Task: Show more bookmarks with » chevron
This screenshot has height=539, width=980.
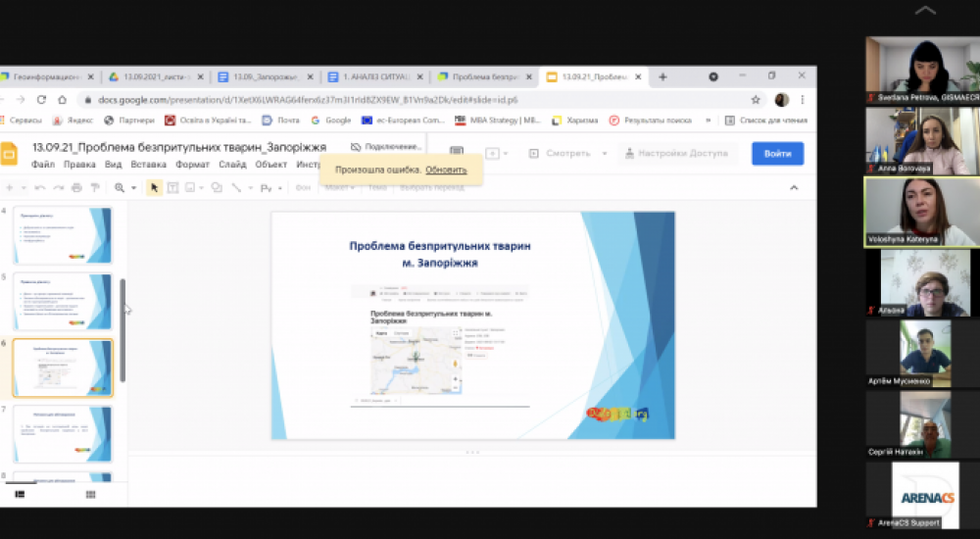Action: point(709,121)
